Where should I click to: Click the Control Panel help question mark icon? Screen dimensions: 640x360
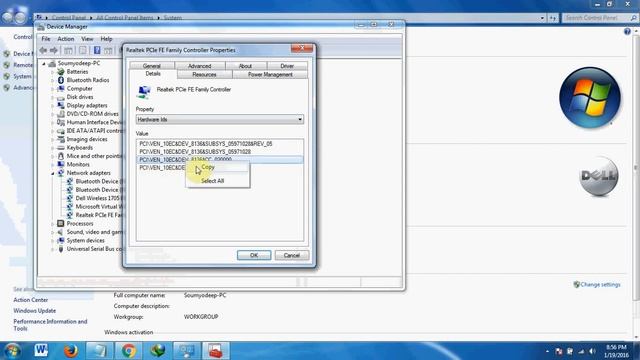627,31
